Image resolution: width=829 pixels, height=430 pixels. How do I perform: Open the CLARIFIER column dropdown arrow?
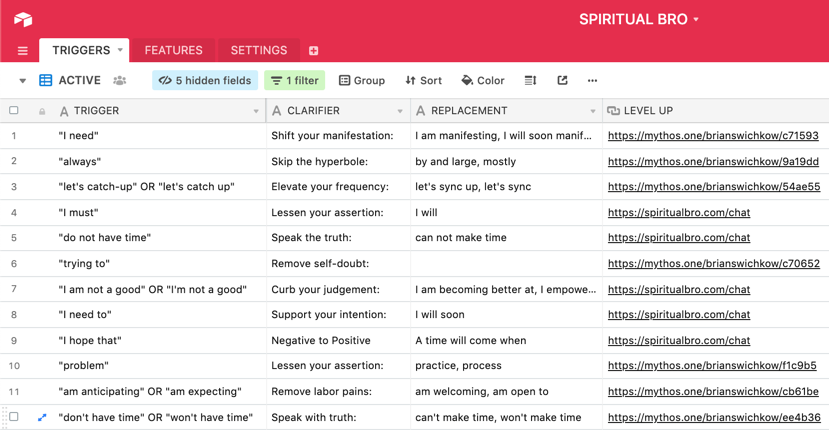coord(400,111)
